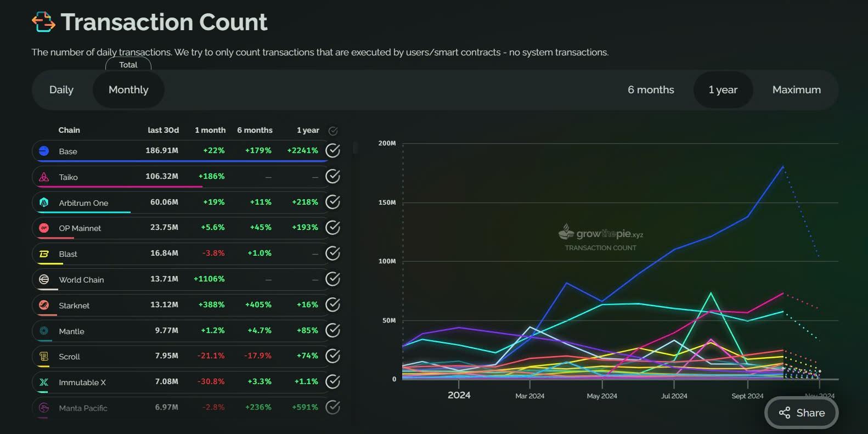Screen dimensions: 868x434
Task: Click the Base chain logo icon
Action: pos(44,151)
